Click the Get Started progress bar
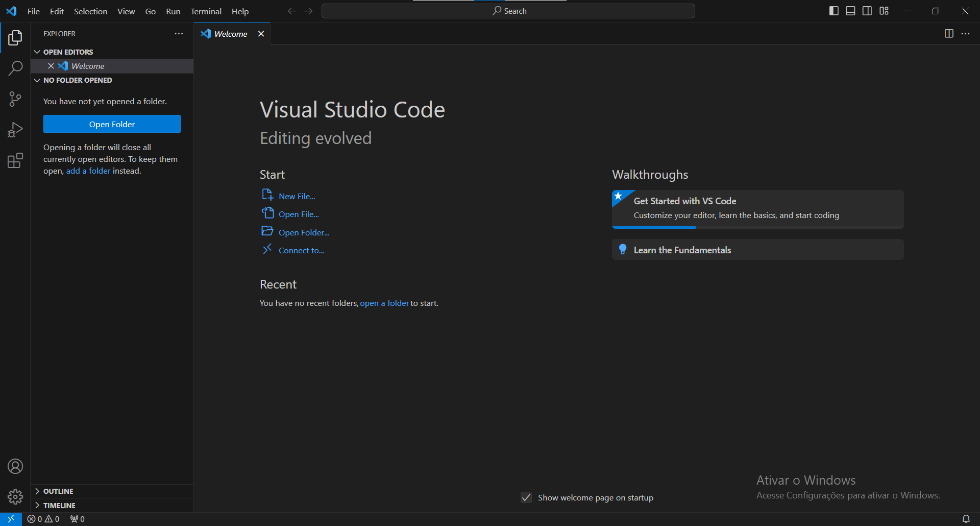This screenshot has height=526, width=980. (x=757, y=227)
